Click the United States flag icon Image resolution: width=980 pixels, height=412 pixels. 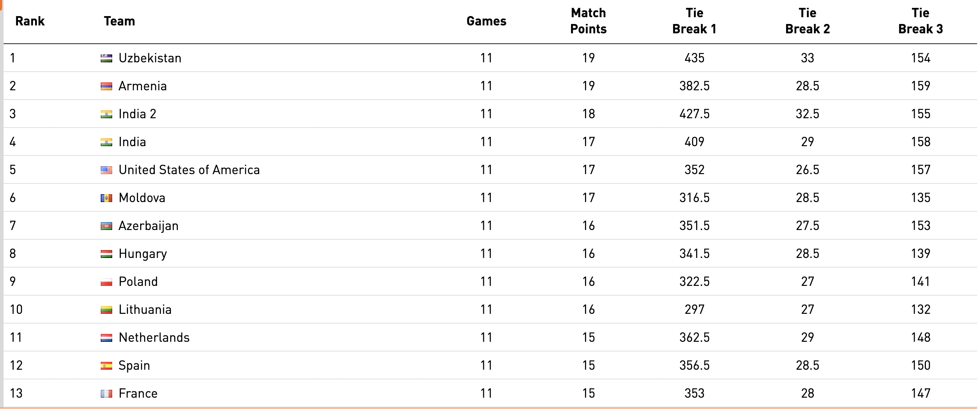click(106, 170)
